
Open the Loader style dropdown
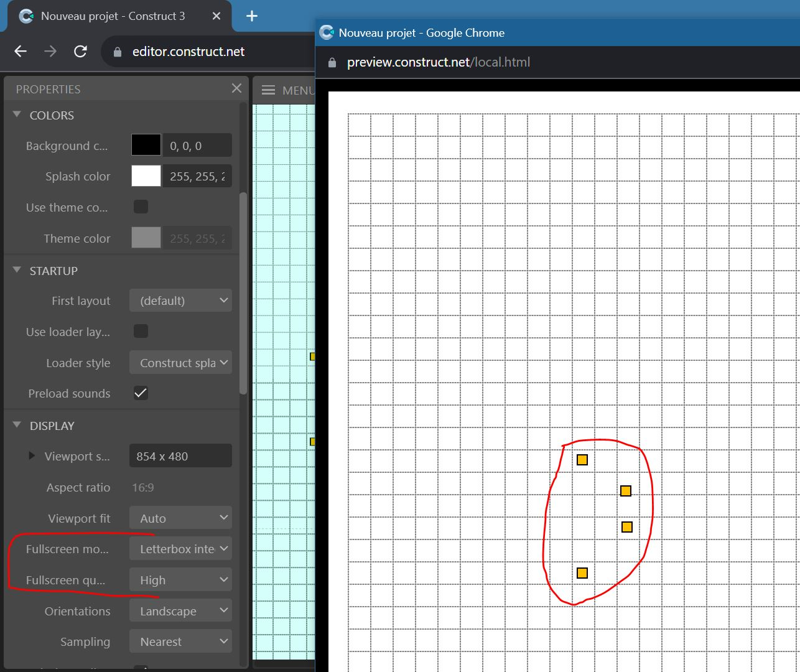click(180, 363)
